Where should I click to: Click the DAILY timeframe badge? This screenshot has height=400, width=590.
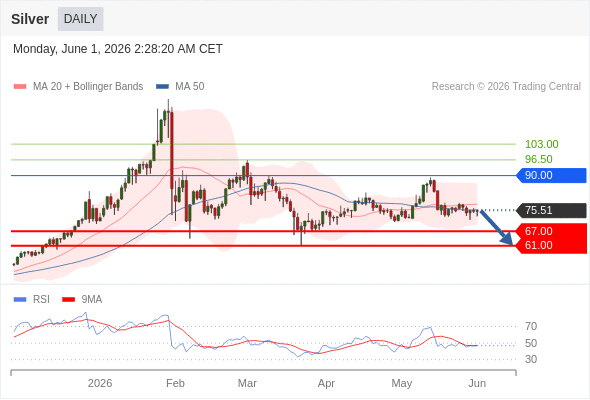pyautogui.click(x=81, y=19)
